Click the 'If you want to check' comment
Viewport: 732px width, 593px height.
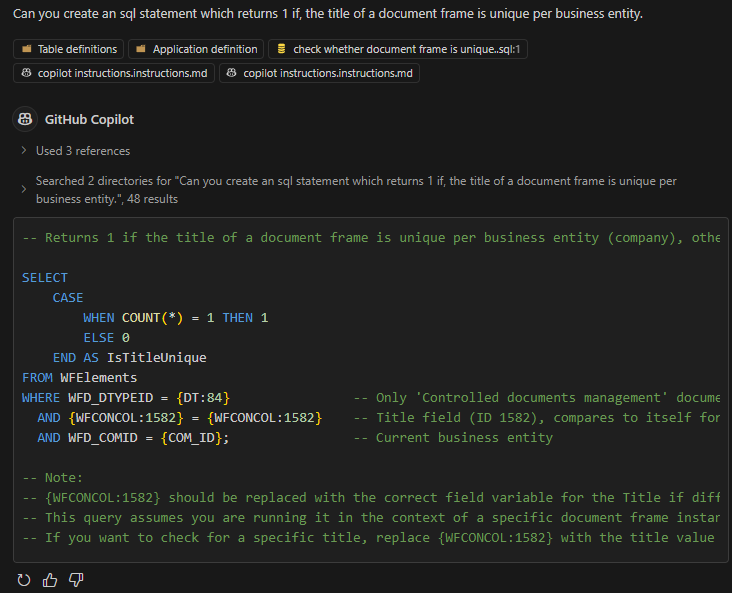368,538
